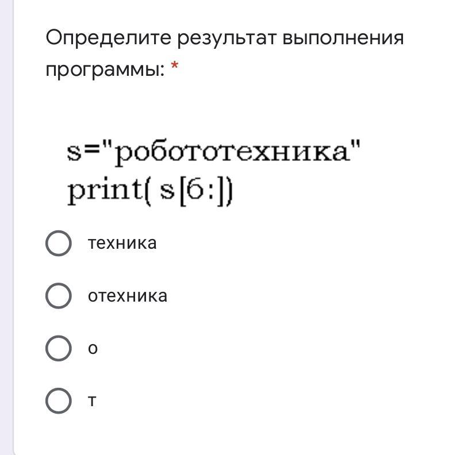The height and width of the screenshot is (455, 476).
Task: Click the single-letter 'о' answer label
Action: [x=93, y=349]
